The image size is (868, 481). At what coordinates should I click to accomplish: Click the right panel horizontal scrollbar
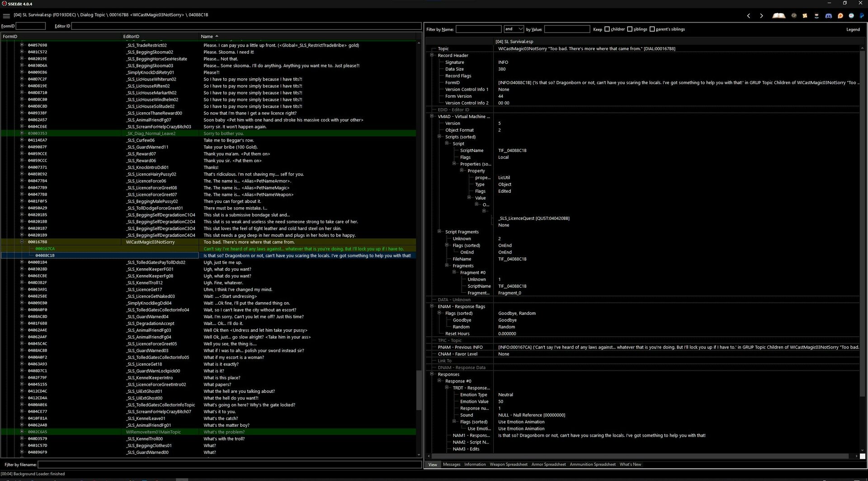641,456
